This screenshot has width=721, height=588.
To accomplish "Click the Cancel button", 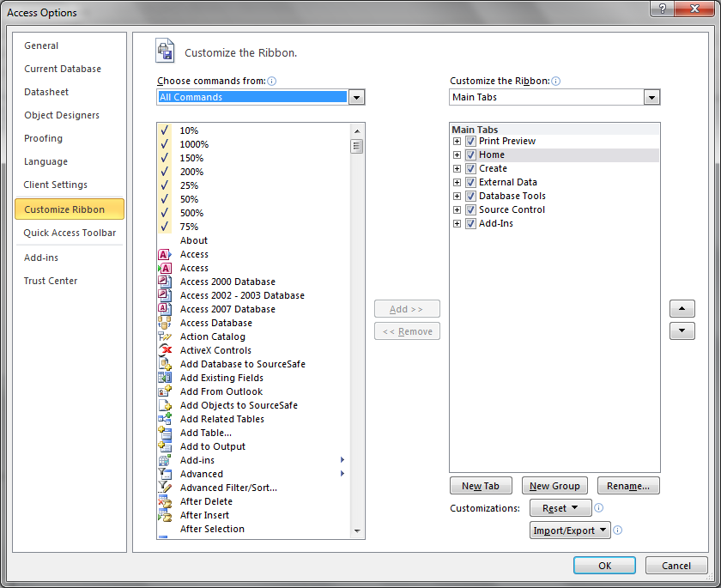I will (x=676, y=566).
